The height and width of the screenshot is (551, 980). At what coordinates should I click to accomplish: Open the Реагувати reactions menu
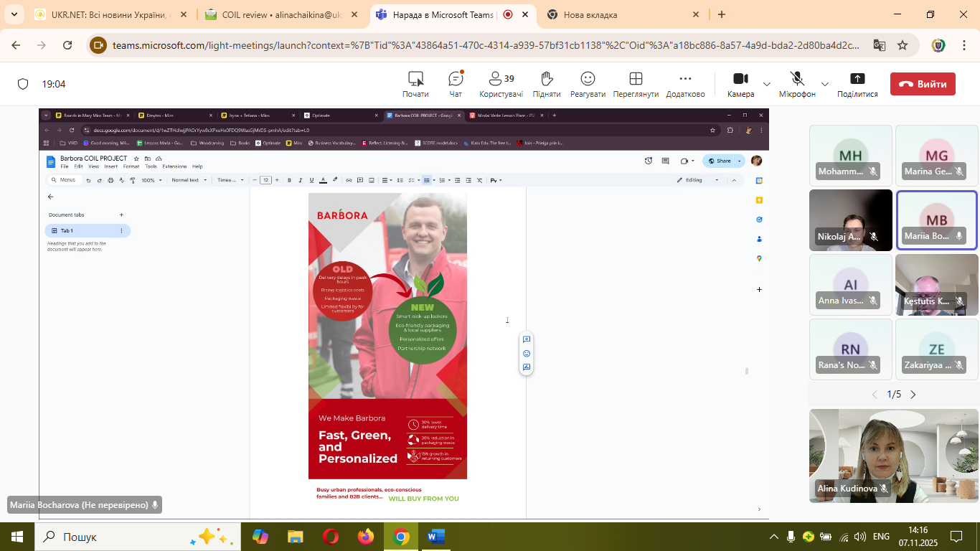pyautogui.click(x=588, y=84)
